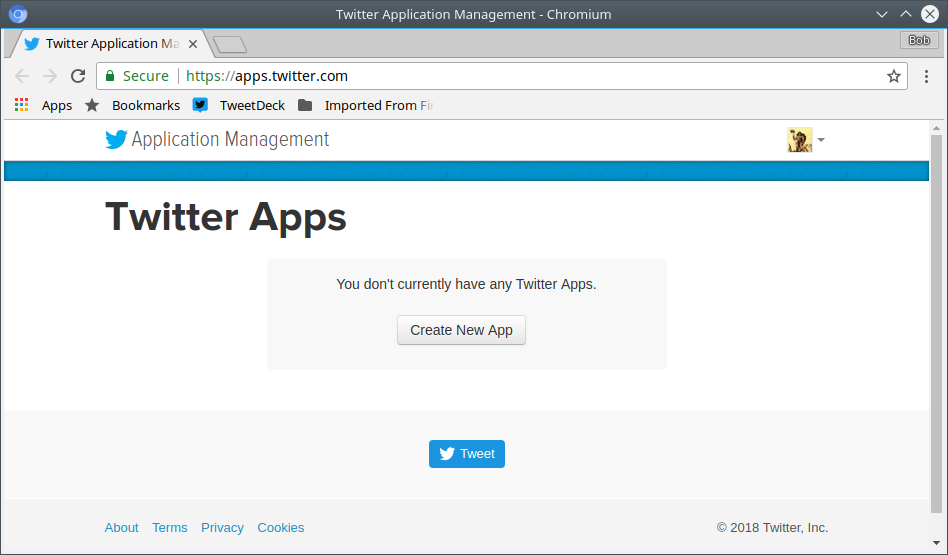Click the 'Twitter Apps' heading
This screenshot has height=555, width=948.
point(226,216)
